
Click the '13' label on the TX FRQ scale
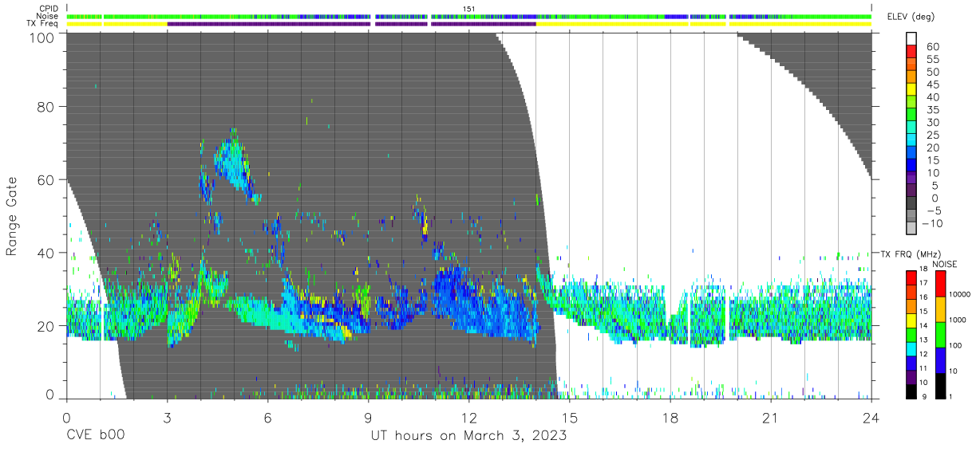pyautogui.click(x=923, y=340)
